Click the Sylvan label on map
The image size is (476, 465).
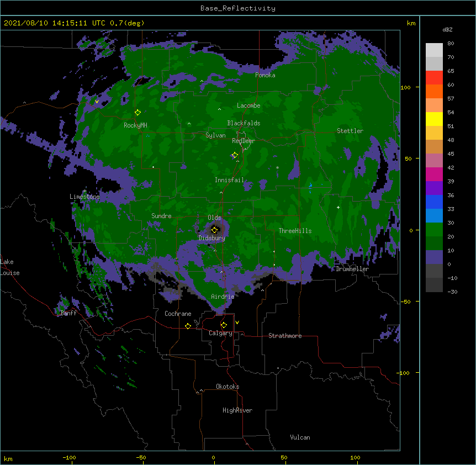[x=215, y=135]
